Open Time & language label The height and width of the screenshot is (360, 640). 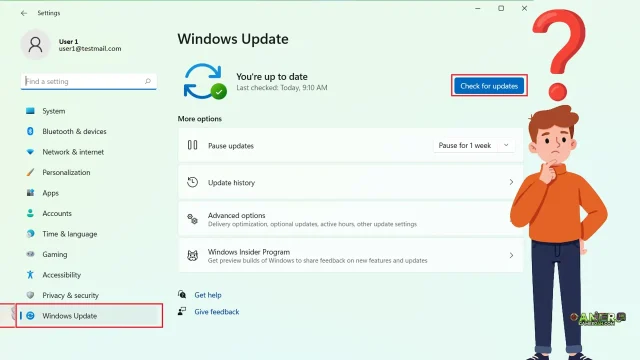point(70,234)
